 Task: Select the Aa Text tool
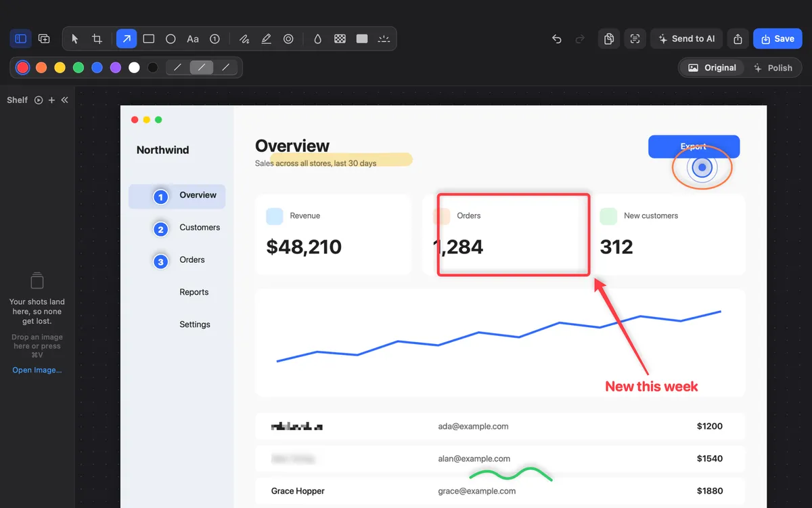pyautogui.click(x=193, y=39)
